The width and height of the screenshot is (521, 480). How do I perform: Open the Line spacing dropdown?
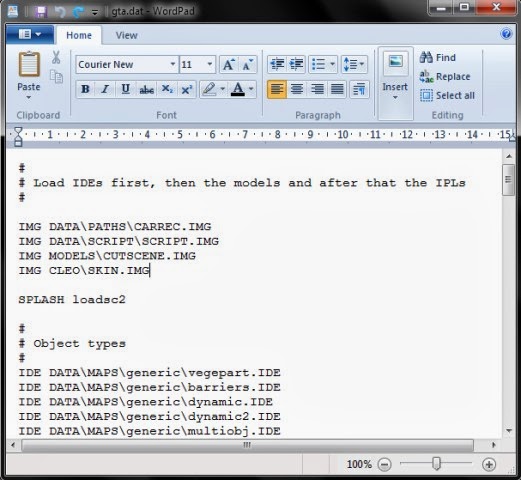click(354, 64)
